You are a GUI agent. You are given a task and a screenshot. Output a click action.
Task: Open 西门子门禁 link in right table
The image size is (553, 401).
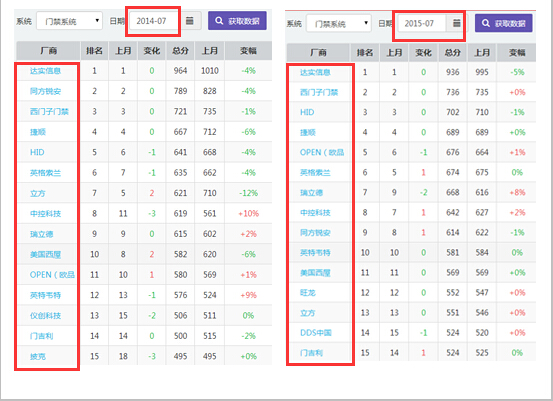(319, 92)
